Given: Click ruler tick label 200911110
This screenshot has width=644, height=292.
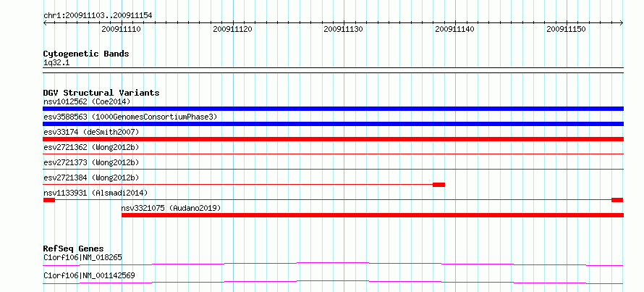Looking at the screenshot, I should click(121, 30).
